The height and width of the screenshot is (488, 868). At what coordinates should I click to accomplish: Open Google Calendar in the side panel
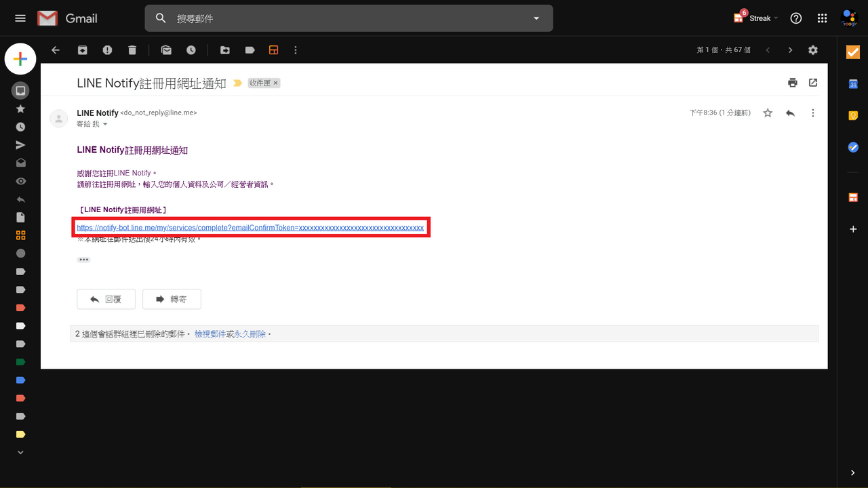tap(853, 84)
